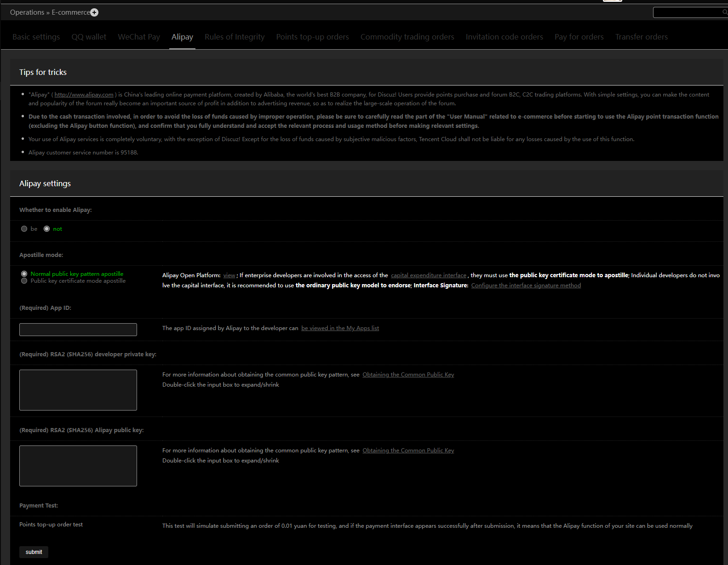Open Commodity trading orders tab
Viewport: 728px width, 565px height.
pyautogui.click(x=407, y=37)
